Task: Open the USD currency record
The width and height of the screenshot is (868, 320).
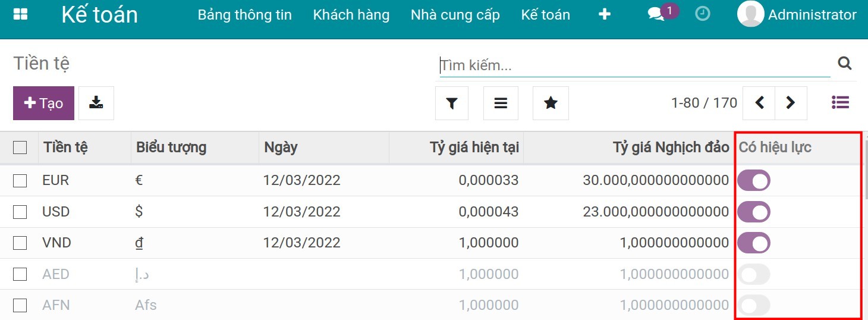Action: [x=56, y=212]
